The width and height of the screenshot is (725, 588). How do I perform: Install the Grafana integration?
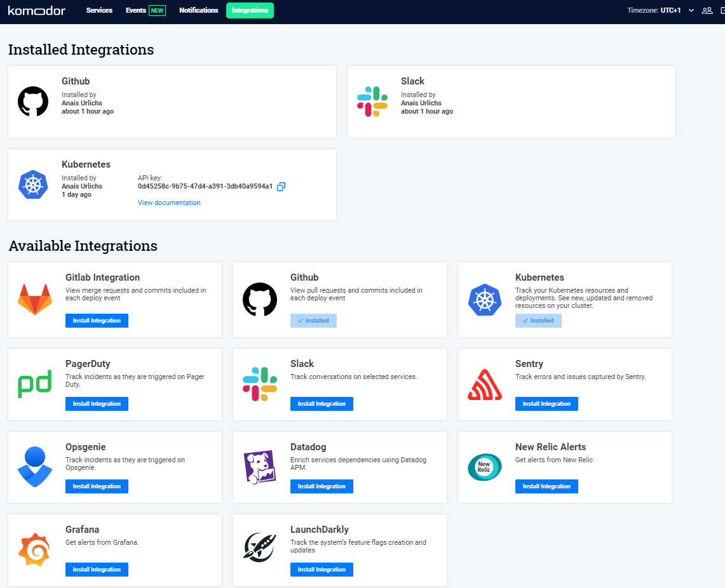[97, 570]
